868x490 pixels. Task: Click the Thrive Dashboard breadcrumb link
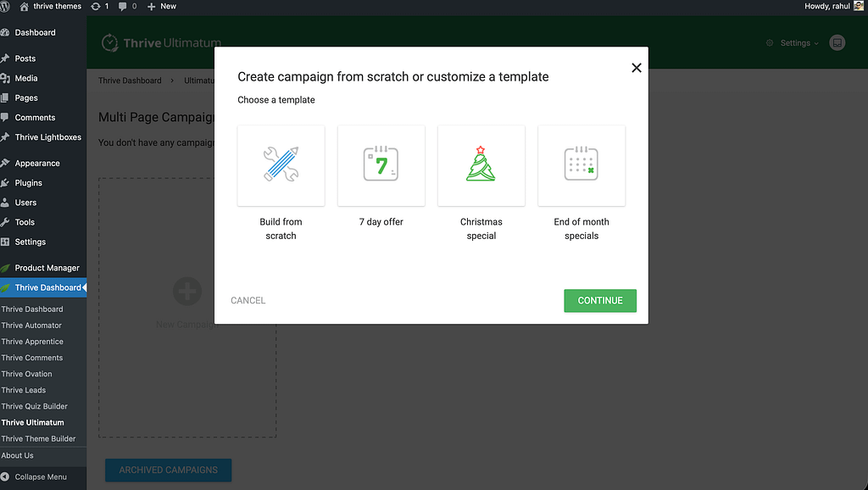click(x=130, y=81)
